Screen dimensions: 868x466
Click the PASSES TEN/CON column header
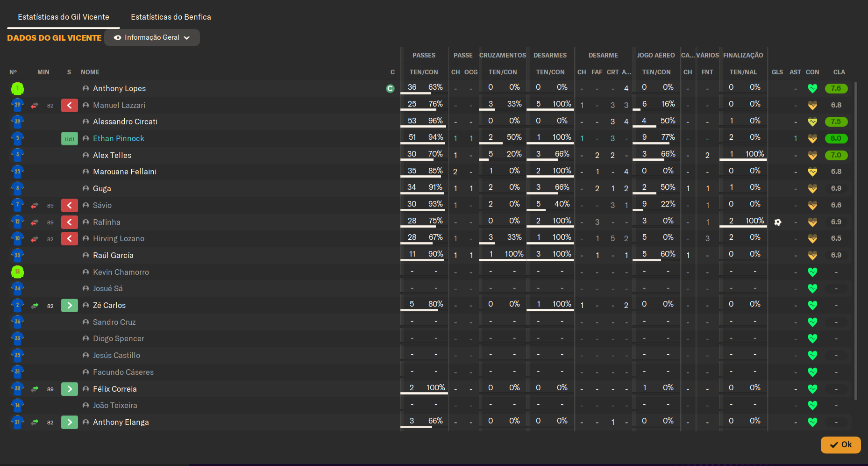coord(424,72)
